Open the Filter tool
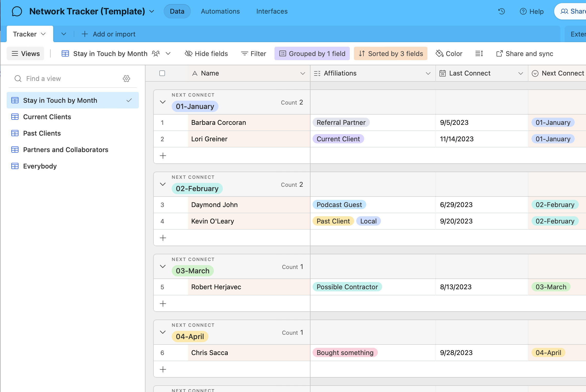This screenshot has width=586, height=392. tap(253, 53)
